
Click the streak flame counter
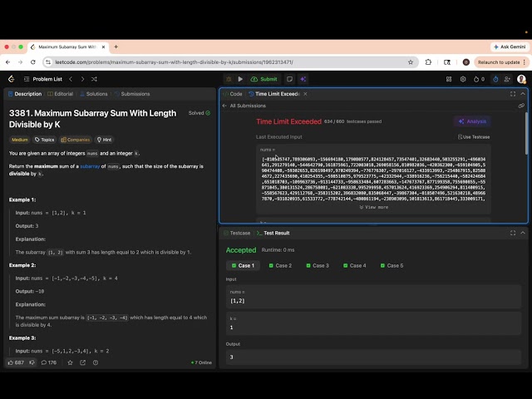tap(479, 79)
